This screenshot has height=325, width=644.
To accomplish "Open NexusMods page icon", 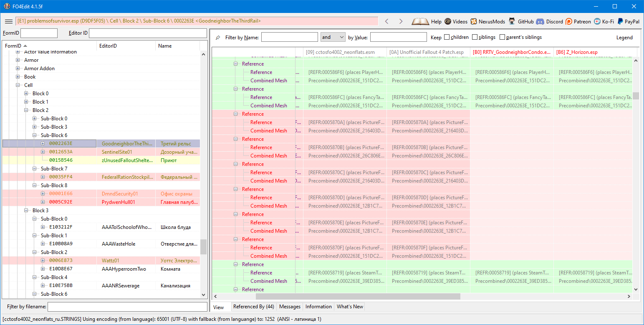I will 474,21.
